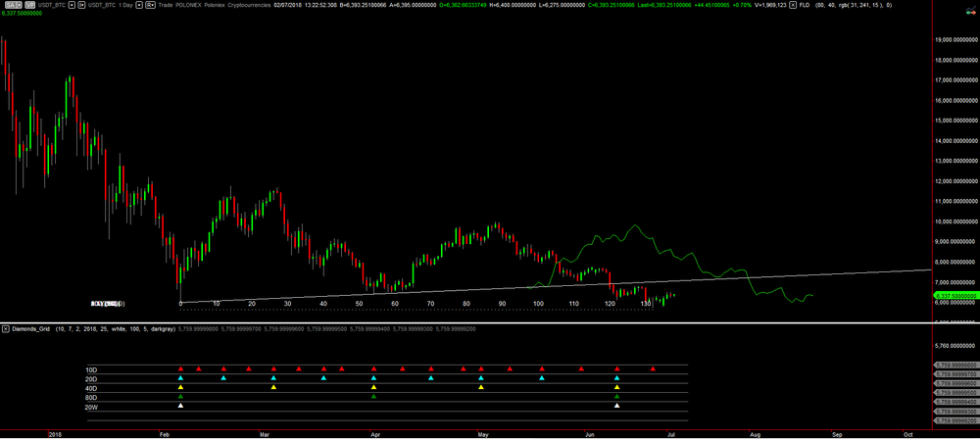Click the green current price tag 6,337.50
The height and width of the screenshot is (439, 980).
955,295
